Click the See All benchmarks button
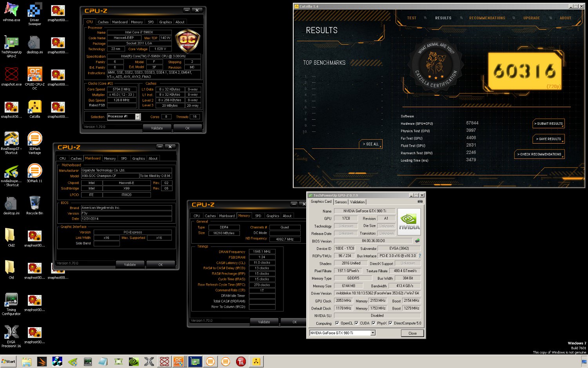The width and height of the screenshot is (588, 368). coord(371,144)
